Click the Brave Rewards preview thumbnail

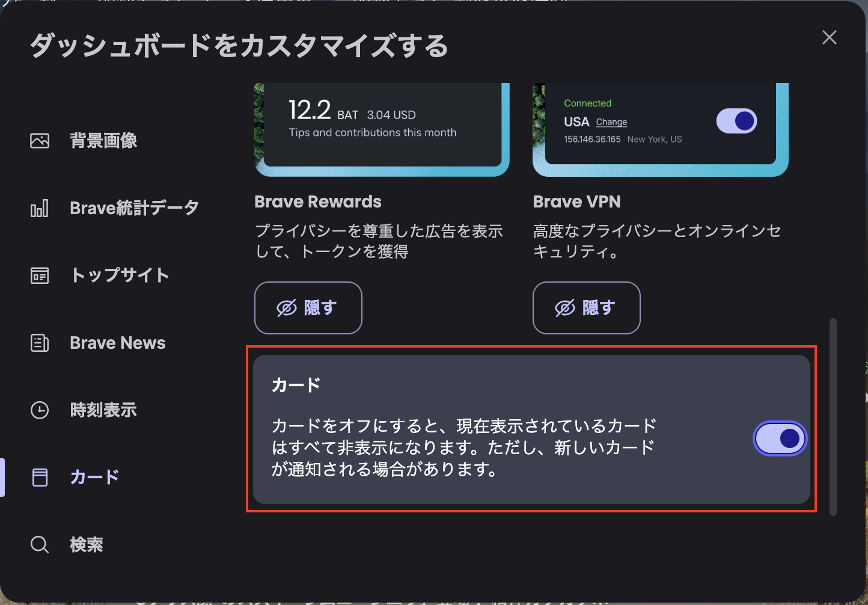[x=382, y=130]
